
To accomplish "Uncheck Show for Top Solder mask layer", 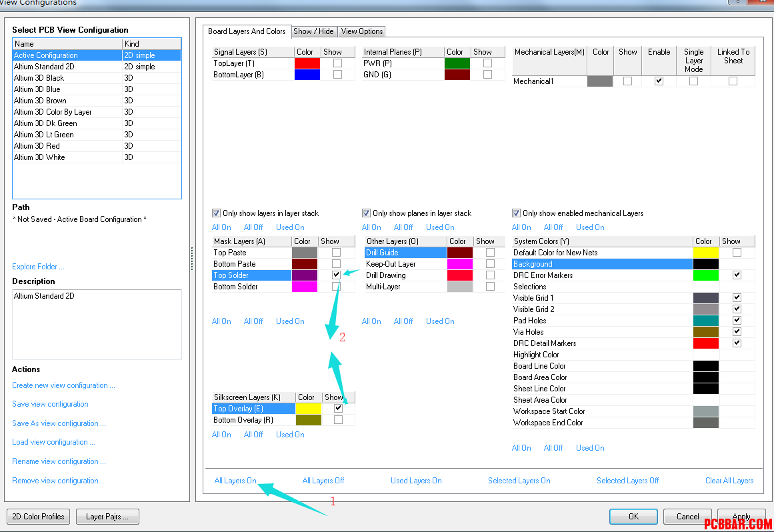I will pos(336,275).
